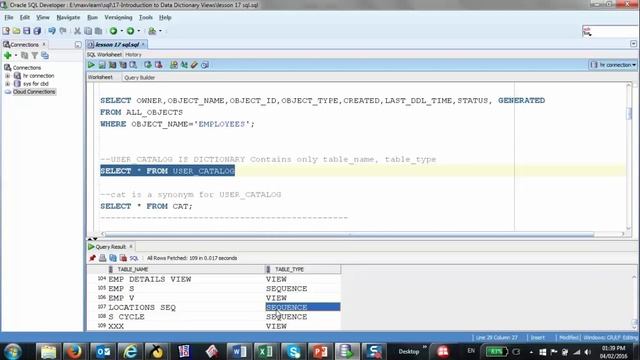This screenshot has width=640, height=360.
Task: Click the Unshared SQL Worksheet icon
Action: pos(174,65)
